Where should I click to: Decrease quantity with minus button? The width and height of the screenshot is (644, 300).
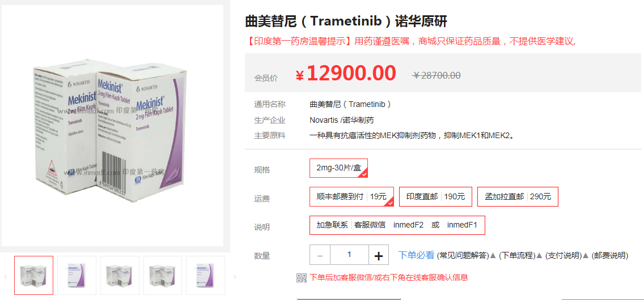point(320,256)
